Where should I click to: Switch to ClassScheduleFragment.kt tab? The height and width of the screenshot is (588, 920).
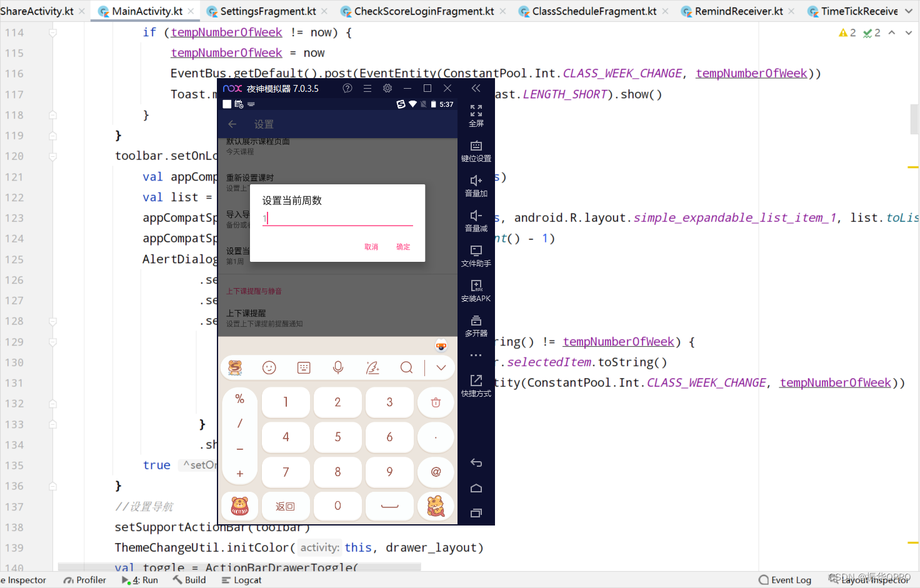[594, 11]
